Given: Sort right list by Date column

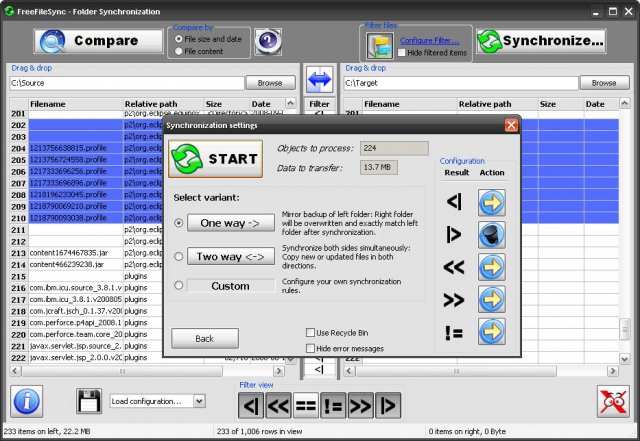Looking at the screenshot, I should coord(601,104).
